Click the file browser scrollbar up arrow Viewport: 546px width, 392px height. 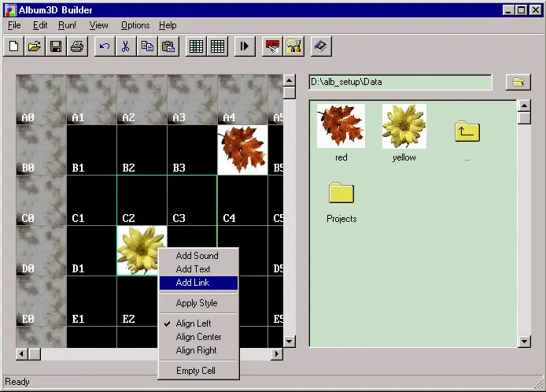tap(525, 105)
